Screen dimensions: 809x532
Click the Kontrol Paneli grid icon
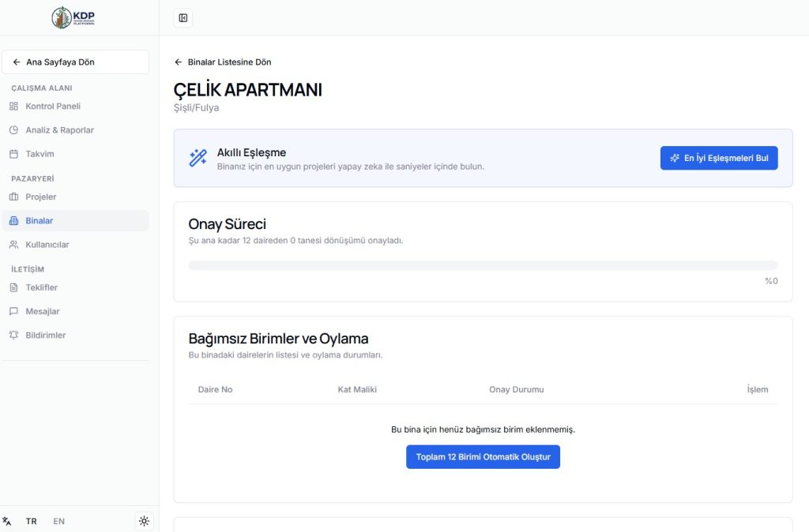(13, 107)
